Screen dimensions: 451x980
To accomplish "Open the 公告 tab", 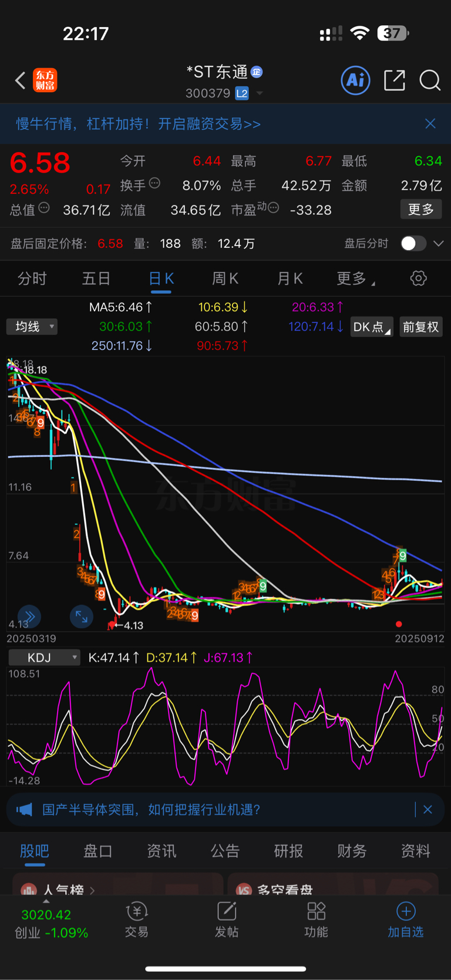I will tap(225, 851).
